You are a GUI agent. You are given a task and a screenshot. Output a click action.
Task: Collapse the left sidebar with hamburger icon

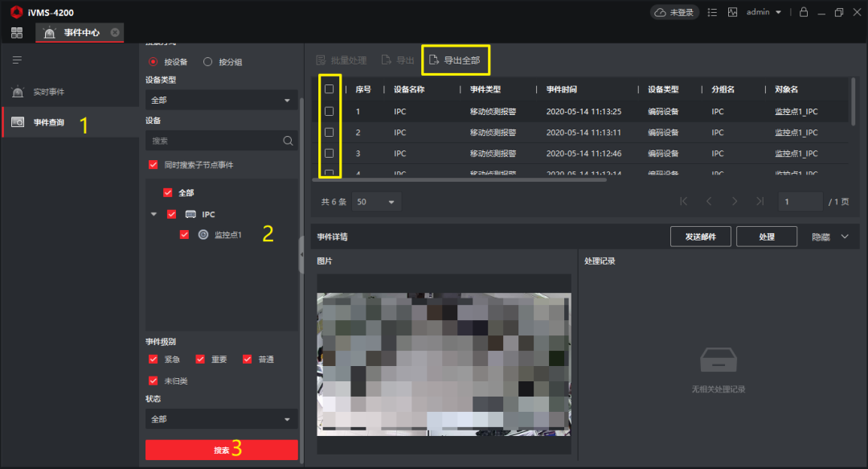17,60
